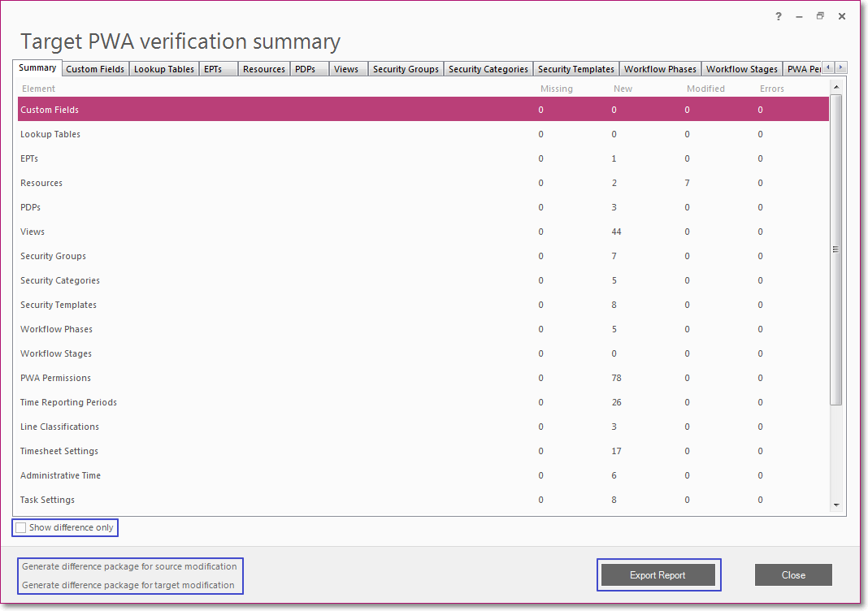The width and height of the screenshot is (868, 611).
Task: Open the Security Groups tab
Action: (406, 69)
